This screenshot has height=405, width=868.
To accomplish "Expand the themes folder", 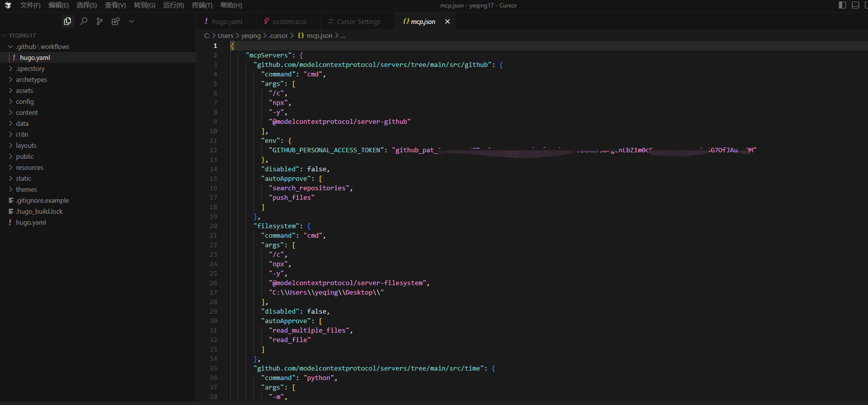I will tap(98, 189).
